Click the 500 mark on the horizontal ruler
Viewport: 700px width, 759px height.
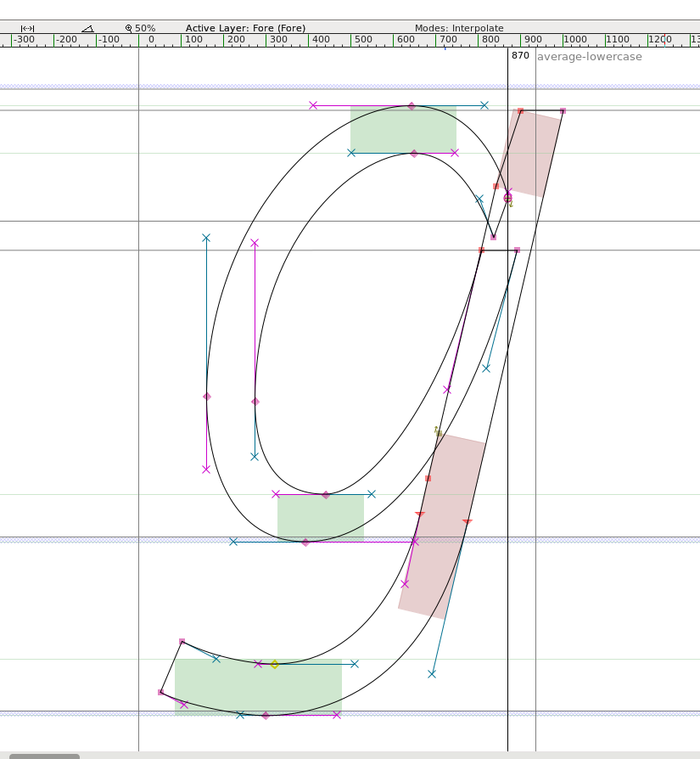pyautogui.click(x=363, y=40)
